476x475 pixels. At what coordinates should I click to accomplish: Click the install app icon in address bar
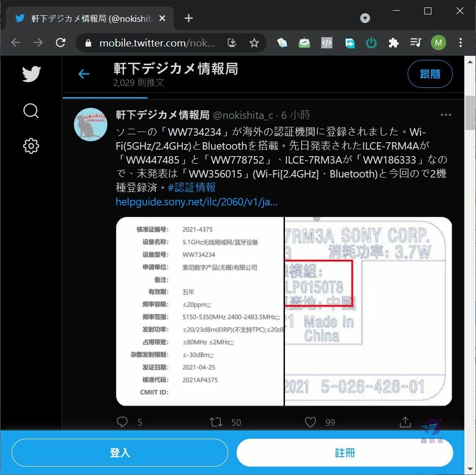coord(232,43)
